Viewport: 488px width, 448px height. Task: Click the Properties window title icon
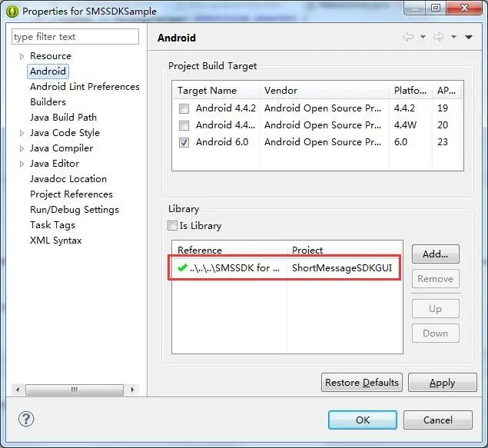[12, 12]
